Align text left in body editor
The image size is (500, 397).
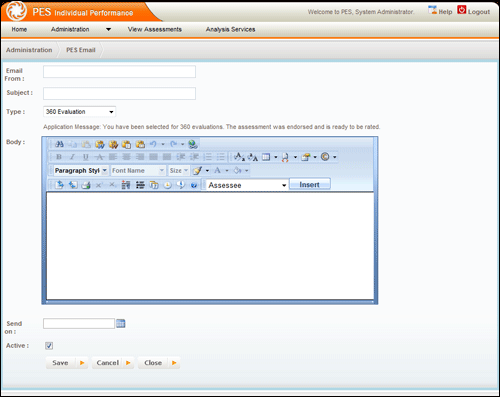click(113, 157)
